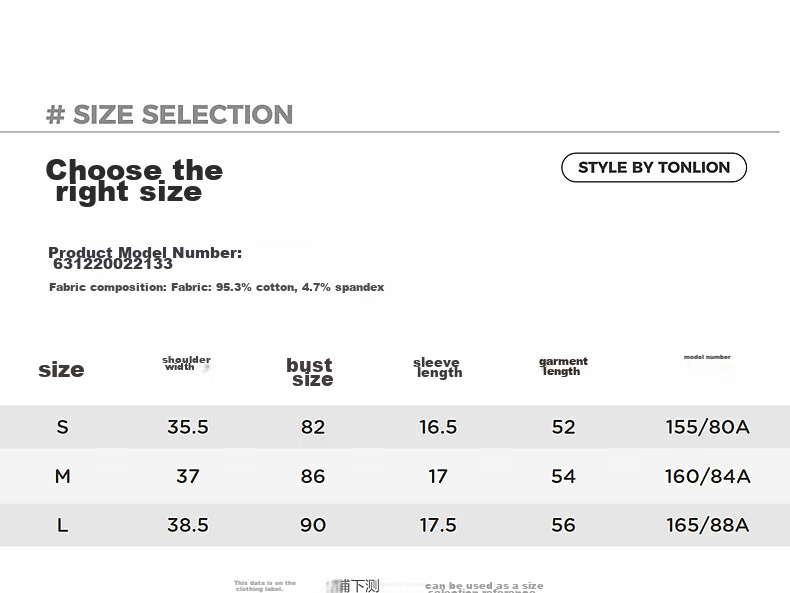Click the Choose the right size title
Viewport: 790px width, 593px height.
134,180
